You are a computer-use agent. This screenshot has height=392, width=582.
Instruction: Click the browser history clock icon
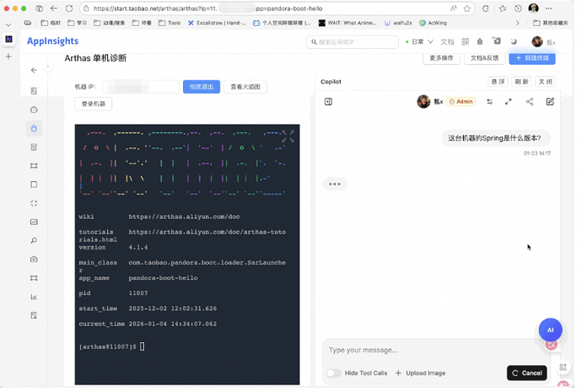coord(518,8)
